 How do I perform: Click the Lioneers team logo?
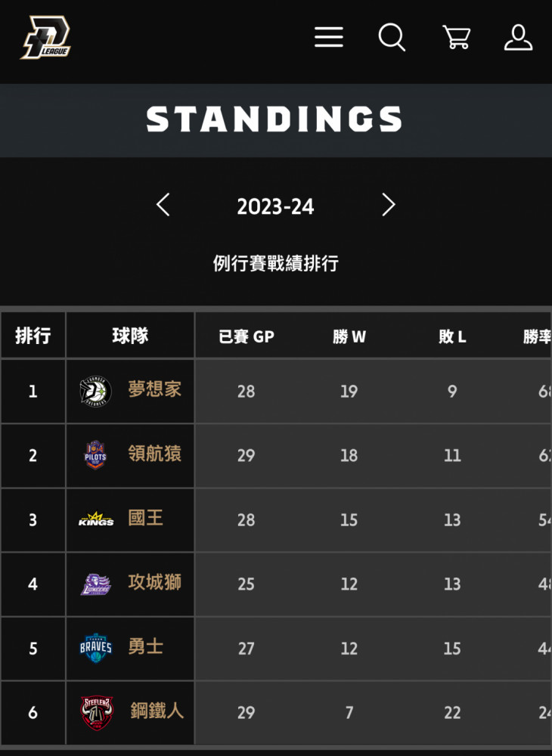[x=95, y=584]
